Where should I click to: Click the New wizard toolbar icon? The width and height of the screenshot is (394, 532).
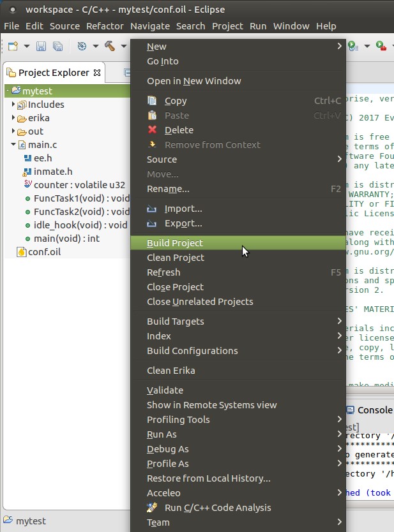13,46
